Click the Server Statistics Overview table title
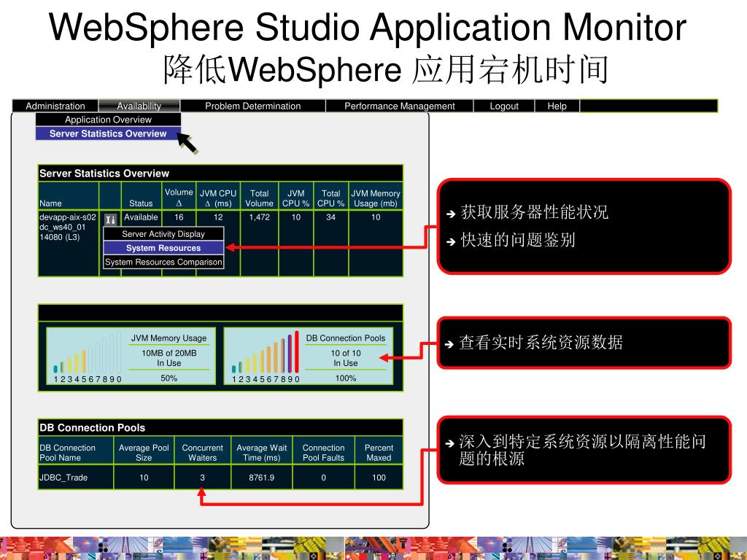Image resolution: width=747 pixels, height=560 pixels. pos(104,174)
